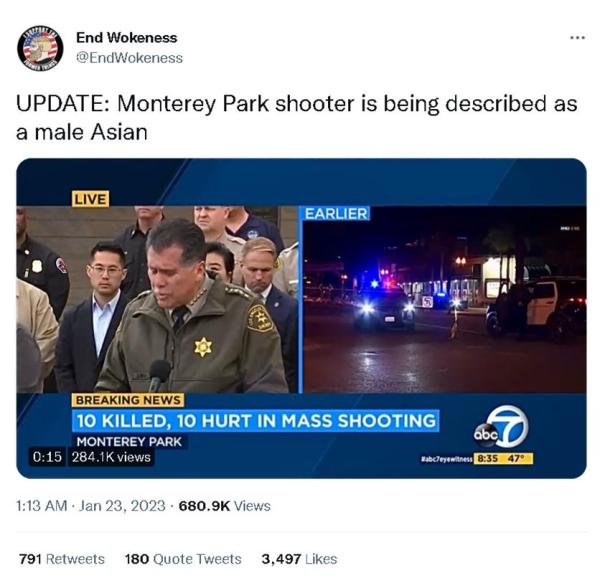Viewport: 600px width, 578px height.
Task: View the 680.9K Views analytics
Action: [225, 506]
